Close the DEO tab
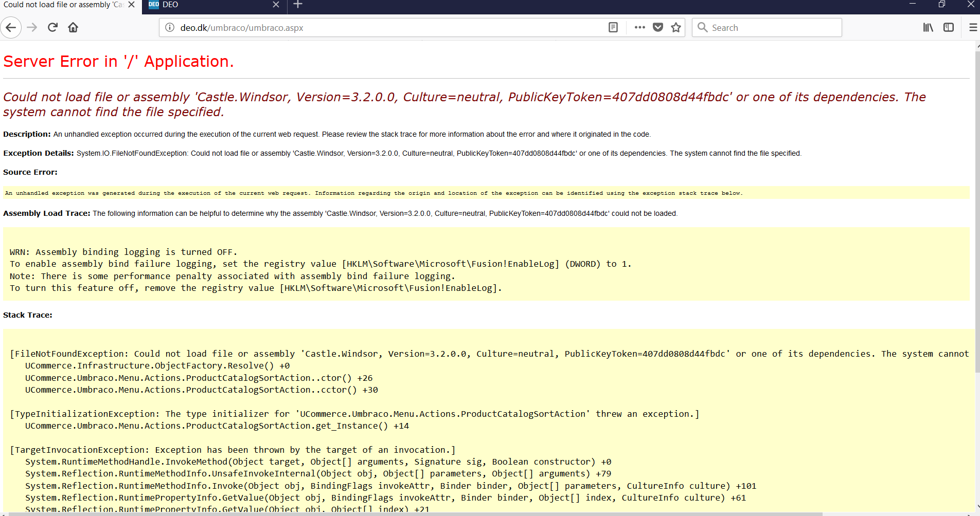 click(x=276, y=5)
